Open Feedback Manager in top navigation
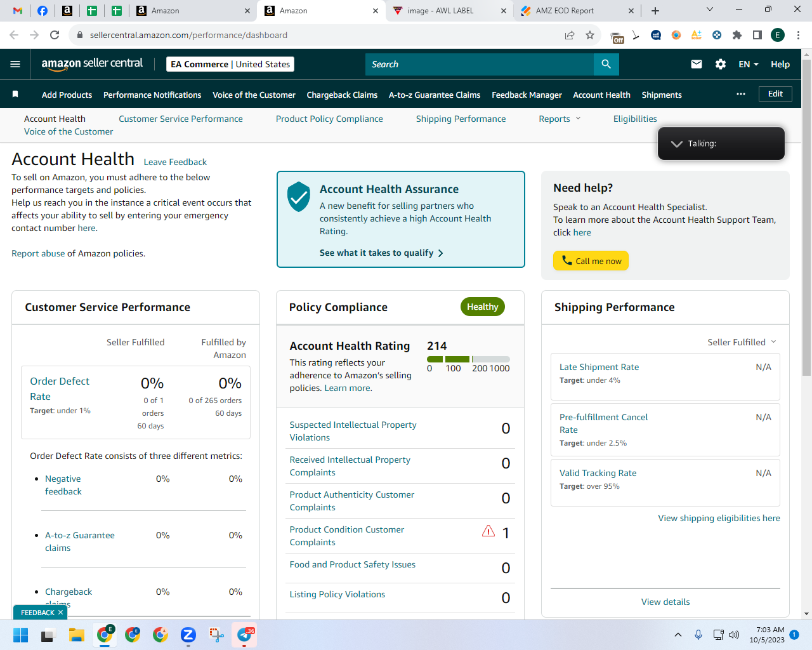 tap(527, 95)
